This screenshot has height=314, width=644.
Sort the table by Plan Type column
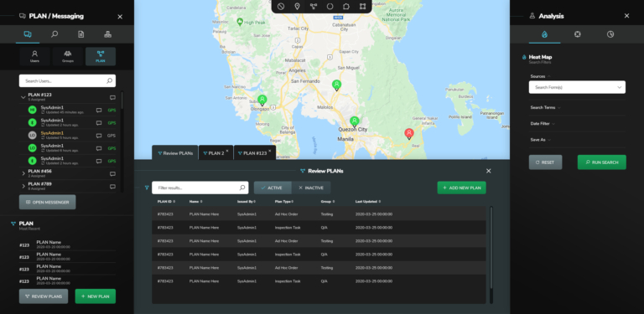pos(283,201)
